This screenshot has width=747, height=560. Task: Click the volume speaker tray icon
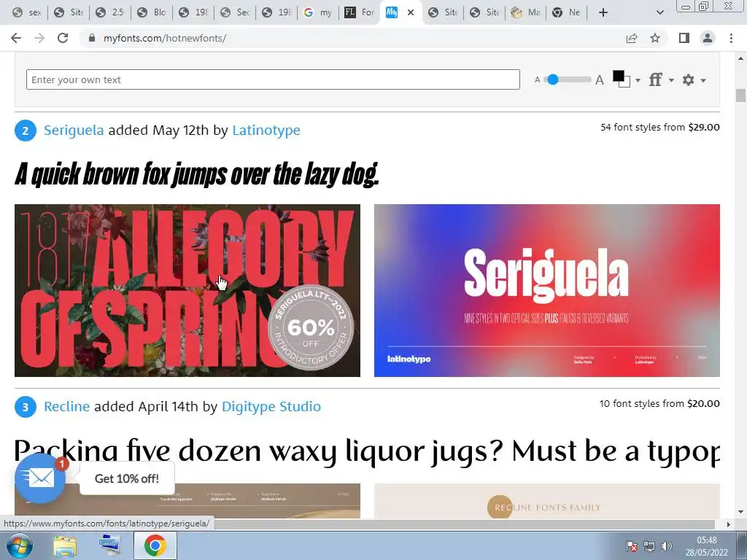pyautogui.click(x=667, y=546)
